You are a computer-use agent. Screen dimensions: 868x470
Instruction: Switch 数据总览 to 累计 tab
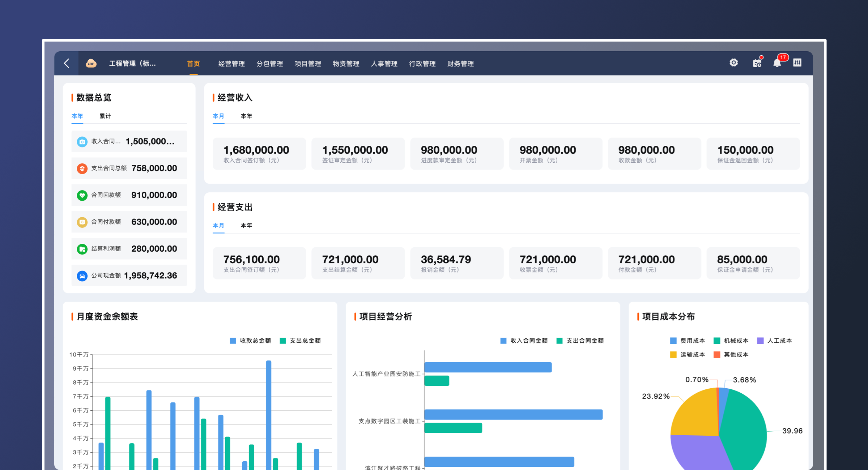(105, 116)
